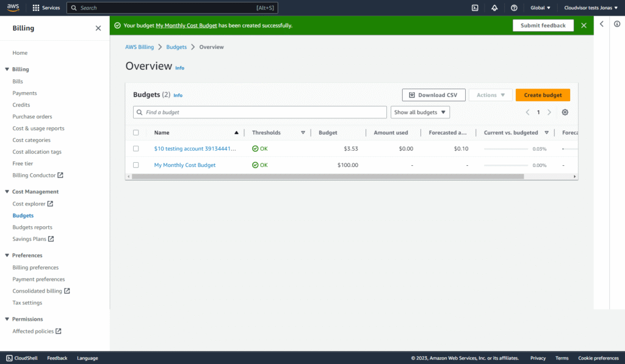Open Budgets reports in sidebar
Image resolution: width=625 pixels, height=364 pixels.
[32, 227]
